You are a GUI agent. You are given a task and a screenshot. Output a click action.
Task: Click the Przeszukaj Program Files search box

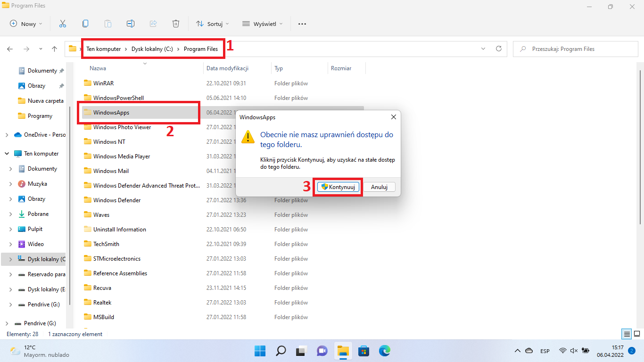point(575,49)
